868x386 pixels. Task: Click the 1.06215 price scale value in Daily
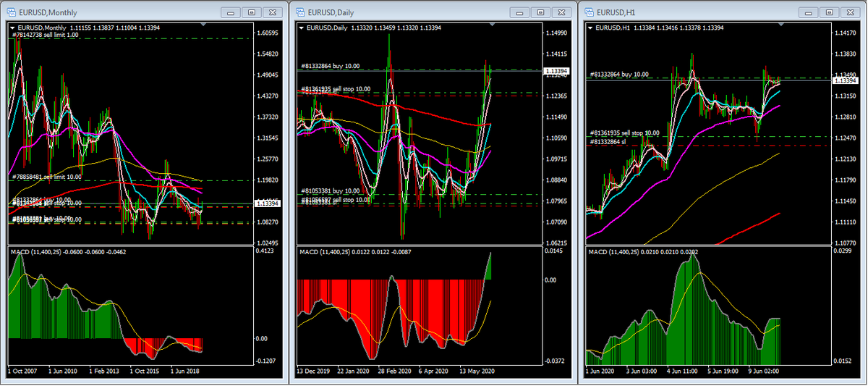[557, 243]
